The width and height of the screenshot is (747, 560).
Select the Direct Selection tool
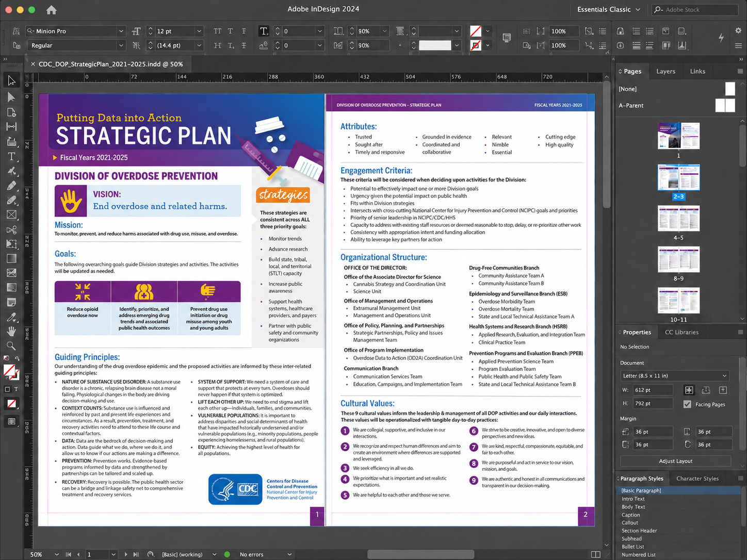click(11, 97)
